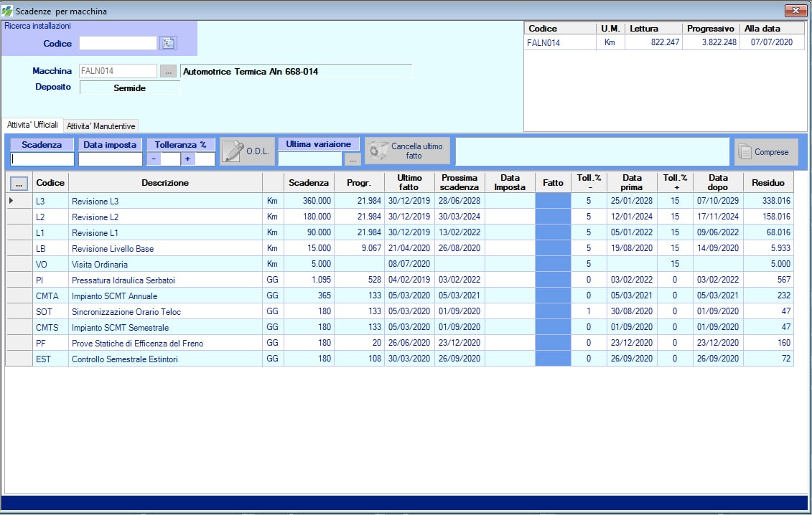The width and height of the screenshot is (812, 515).
Task: Select the Impianto SCMT Annuale row
Action: [399, 296]
